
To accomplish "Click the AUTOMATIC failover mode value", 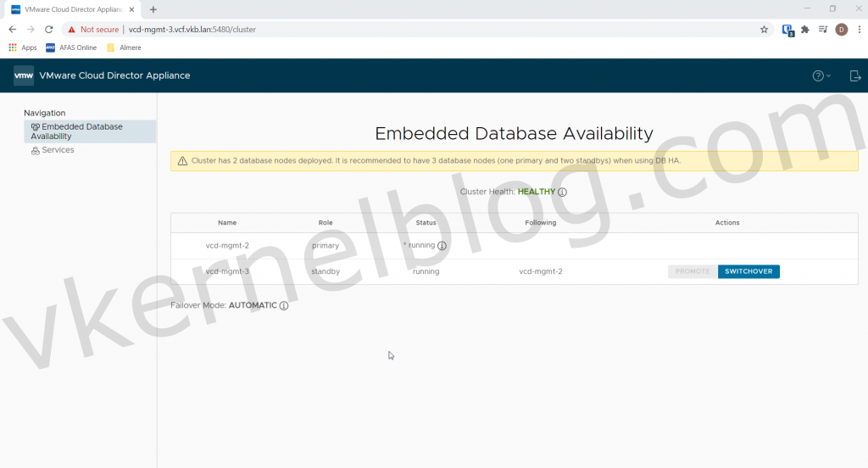I will pyautogui.click(x=253, y=305).
